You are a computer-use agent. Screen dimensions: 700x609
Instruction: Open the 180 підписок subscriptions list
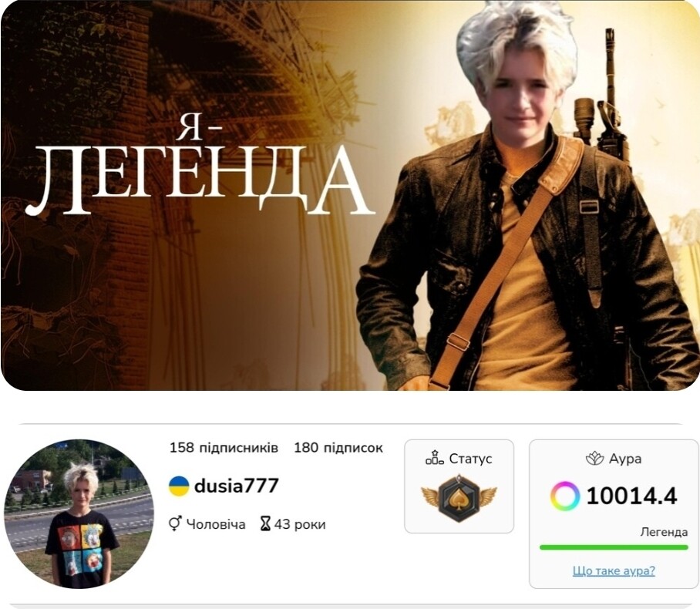[x=338, y=448]
